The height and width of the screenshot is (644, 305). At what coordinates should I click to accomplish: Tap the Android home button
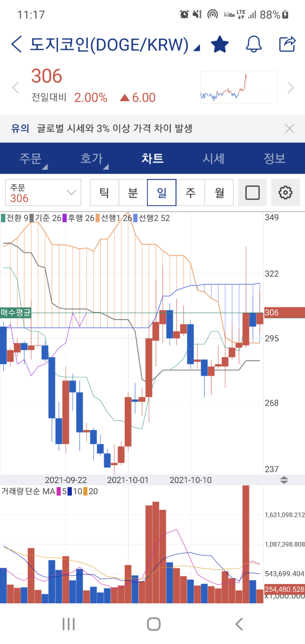154,624
